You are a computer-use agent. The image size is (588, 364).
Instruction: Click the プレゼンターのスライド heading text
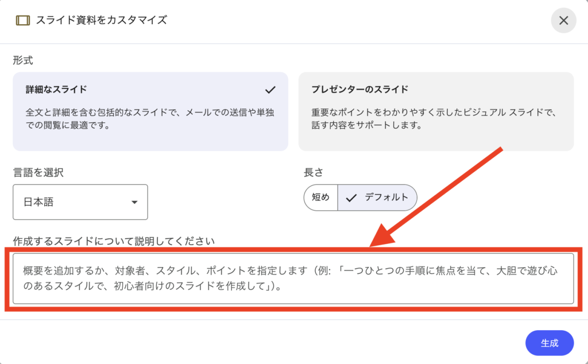[359, 90]
